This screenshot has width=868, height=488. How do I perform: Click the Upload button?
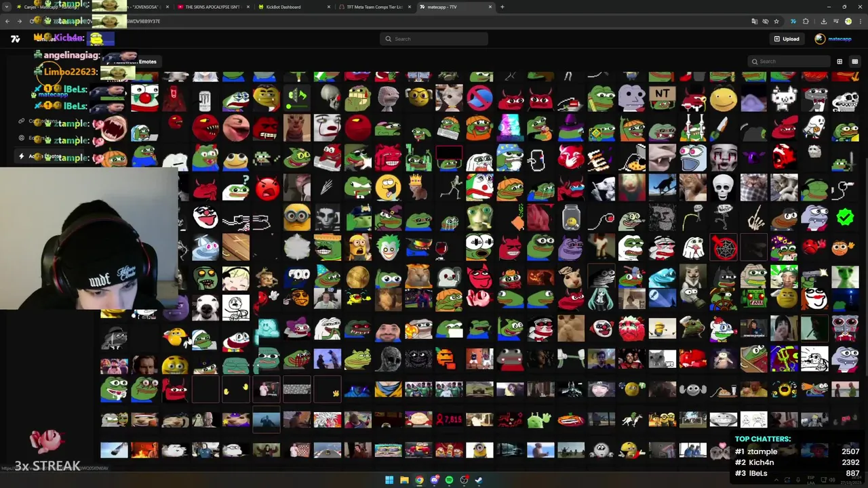coord(787,39)
